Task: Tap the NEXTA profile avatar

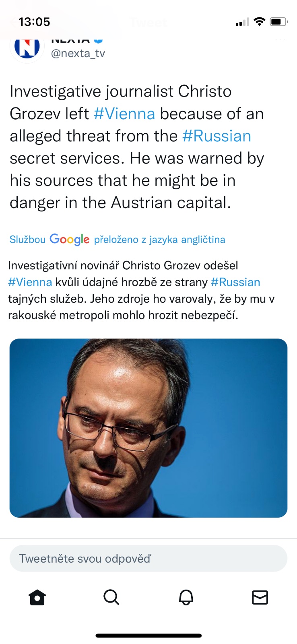Action: [x=27, y=47]
